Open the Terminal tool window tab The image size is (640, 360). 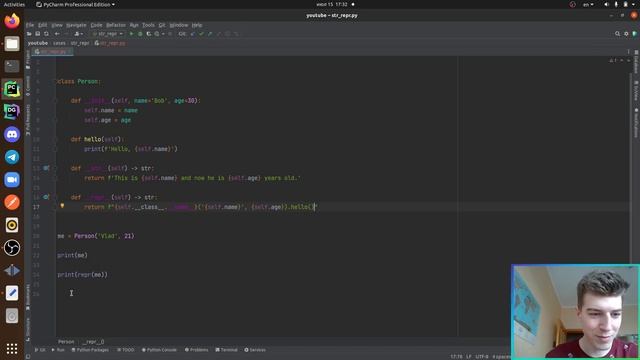pos(227,350)
